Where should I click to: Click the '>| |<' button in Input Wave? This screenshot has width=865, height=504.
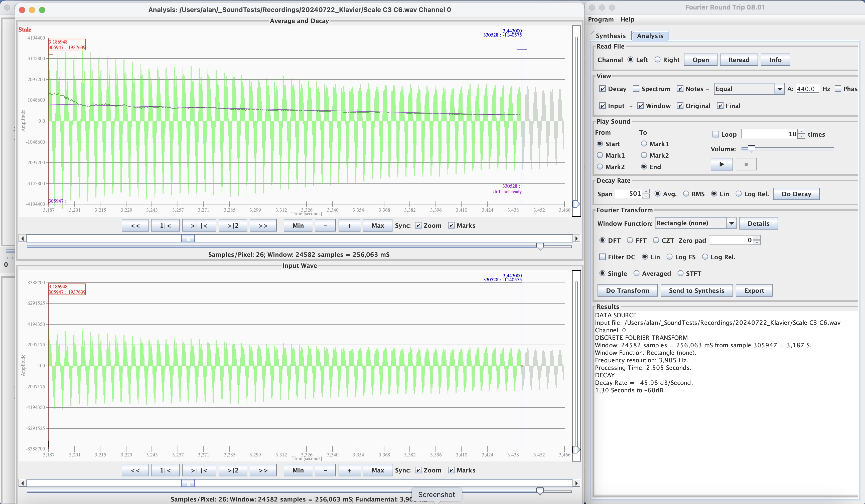tap(199, 470)
